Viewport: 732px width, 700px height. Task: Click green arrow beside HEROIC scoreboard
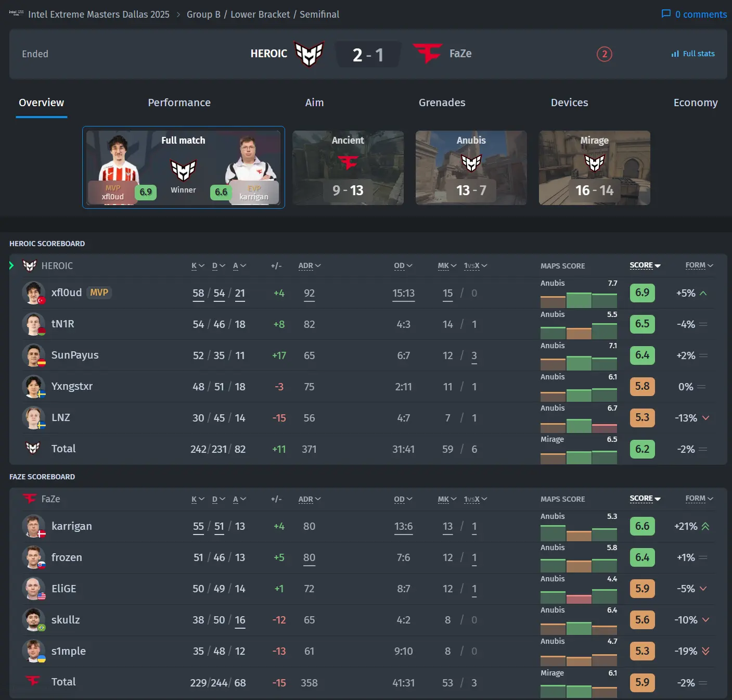point(11,265)
